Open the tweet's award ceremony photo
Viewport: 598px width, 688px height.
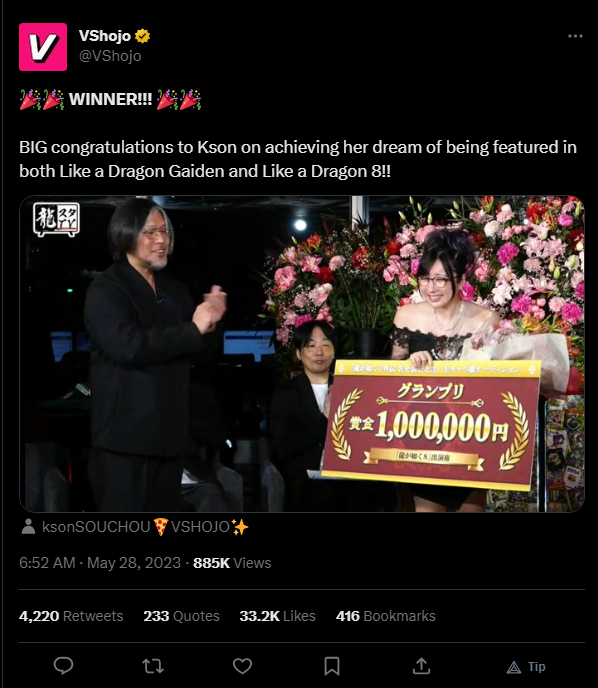click(x=302, y=354)
